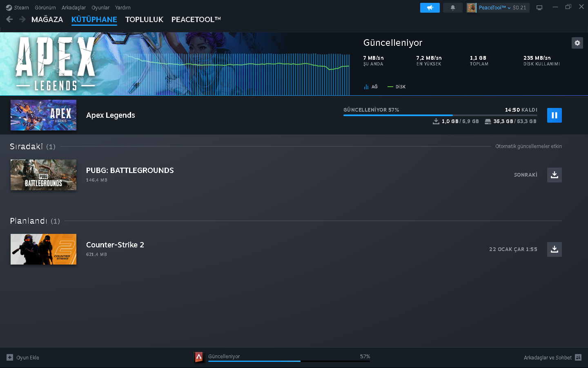Minimize the Steam window
The width and height of the screenshot is (588, 368).
[x=555, y=7]
